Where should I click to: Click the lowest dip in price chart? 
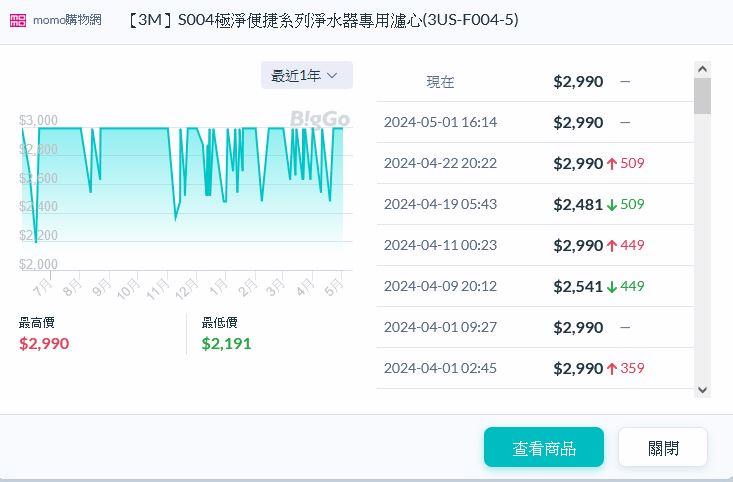pos(36,241)
